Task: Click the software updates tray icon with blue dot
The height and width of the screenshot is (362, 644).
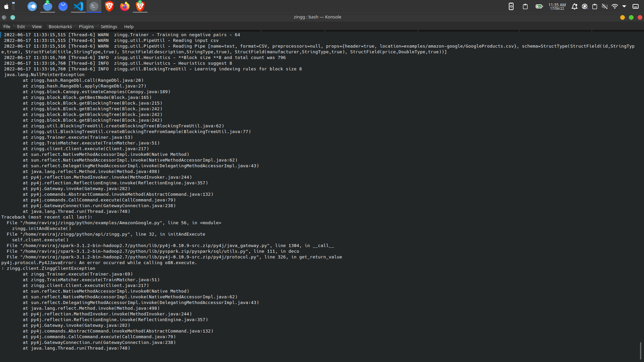Action: (585, 6)
